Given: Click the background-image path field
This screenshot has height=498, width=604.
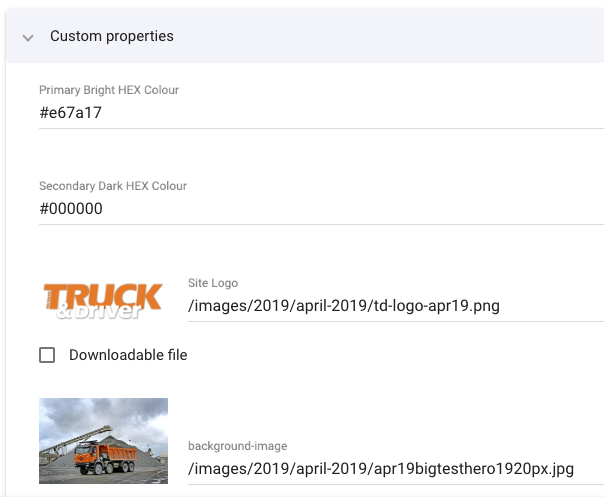Looking at the screenshot, I should click(x=395, y=466).
